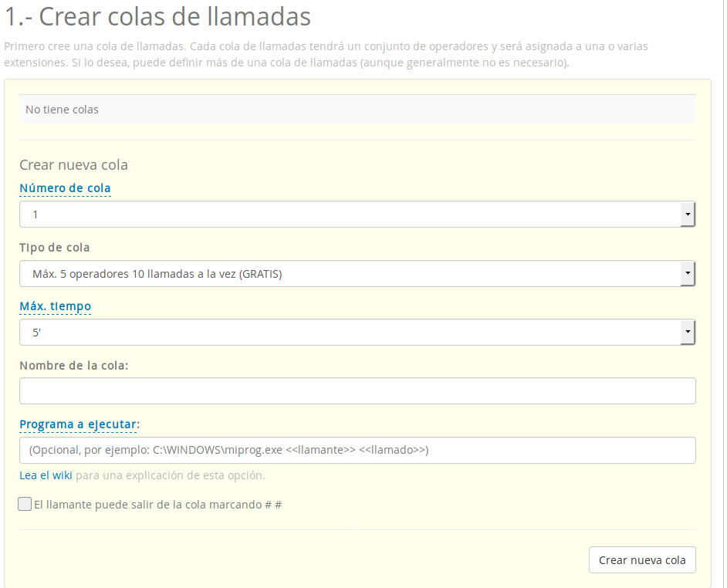
Task: Click the 'Crear nueva cola' section heading
Action: 74,164
